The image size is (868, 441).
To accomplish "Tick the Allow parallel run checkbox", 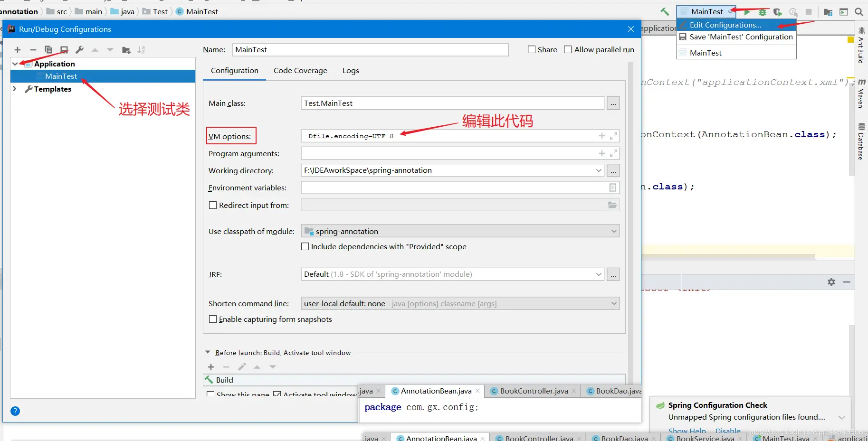I will (x=568, y=49).
